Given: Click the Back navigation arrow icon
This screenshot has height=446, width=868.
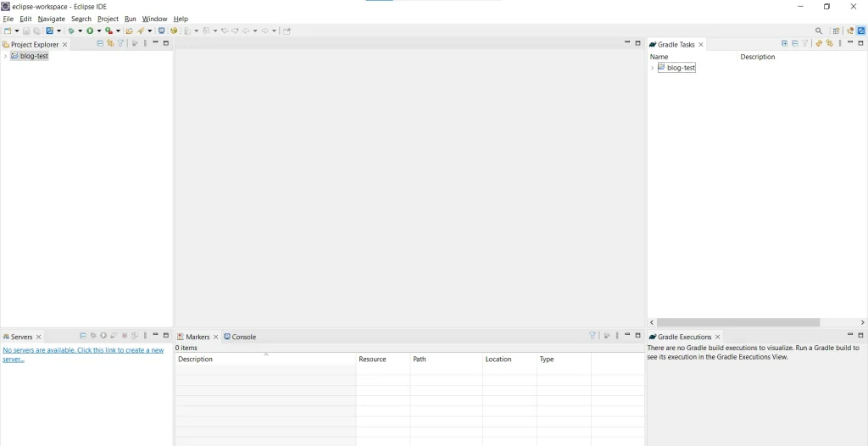Looking at the screenshot, I should click(246, 31).
